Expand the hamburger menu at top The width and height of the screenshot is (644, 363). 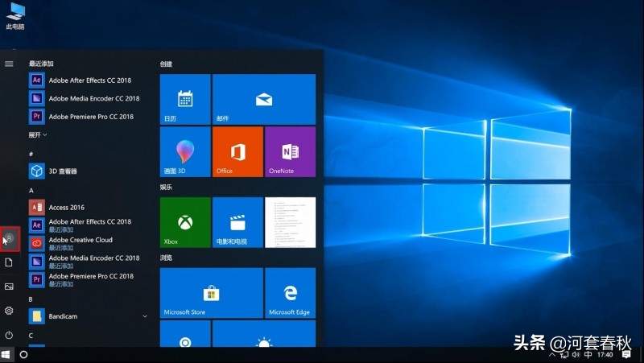point(10,64)
